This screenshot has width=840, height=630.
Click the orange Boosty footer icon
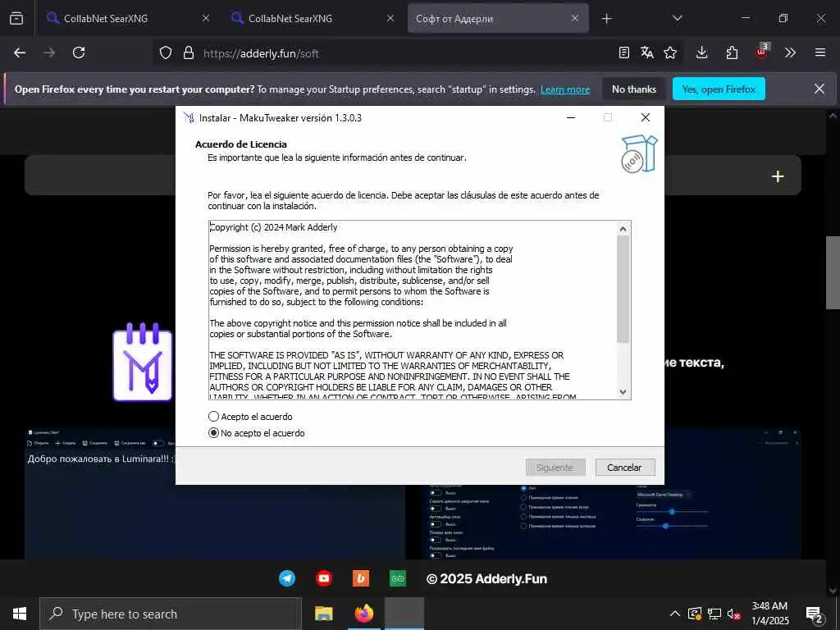point(361,578)
